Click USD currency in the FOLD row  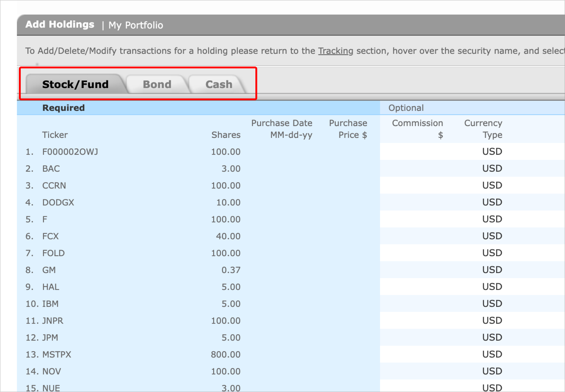click(x=492, y=253)
